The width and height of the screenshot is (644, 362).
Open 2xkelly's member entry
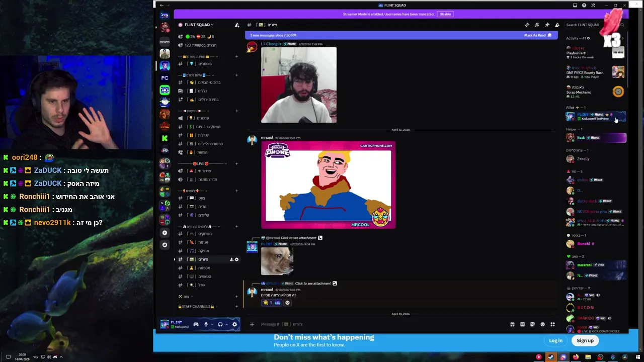596,159
